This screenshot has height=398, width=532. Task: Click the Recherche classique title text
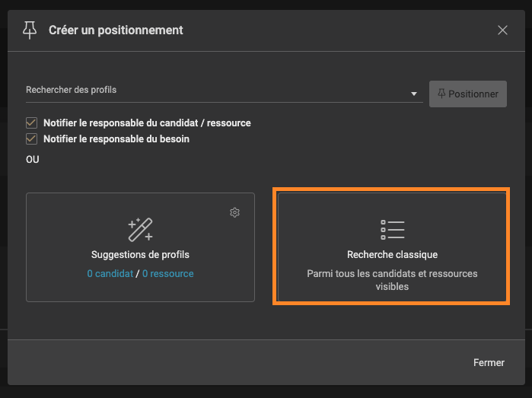[x=392, y=254]
